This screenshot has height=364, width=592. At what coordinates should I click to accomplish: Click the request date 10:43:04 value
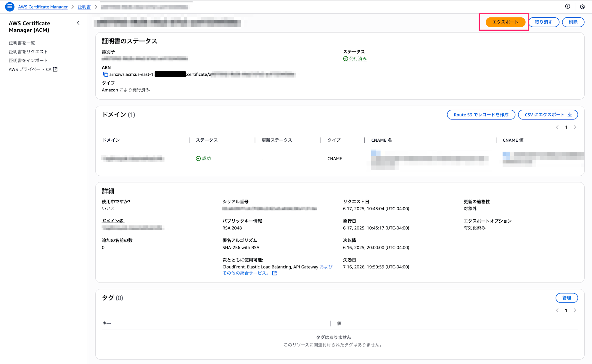click(x=376, y=208)
